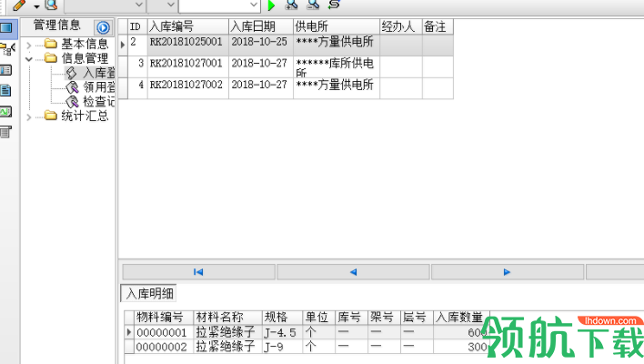This screenshot has height=364, width=644.
Task: Click the 层号 column header
Action: [x=417, y=318]
